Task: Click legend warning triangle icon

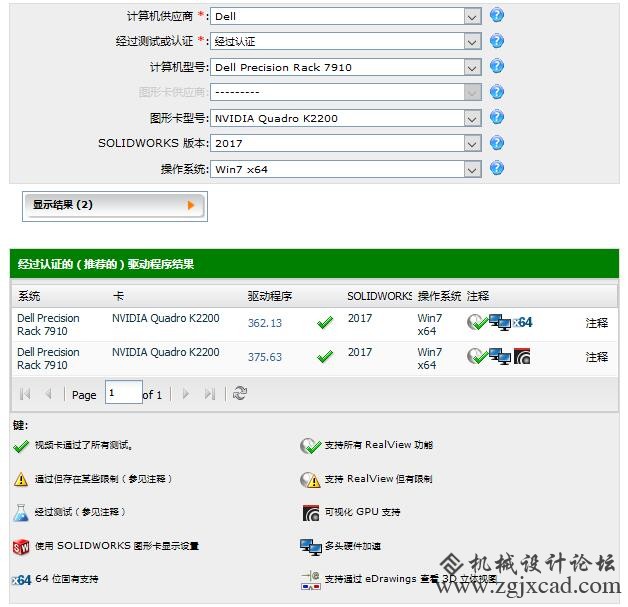Action: point(21,479)
